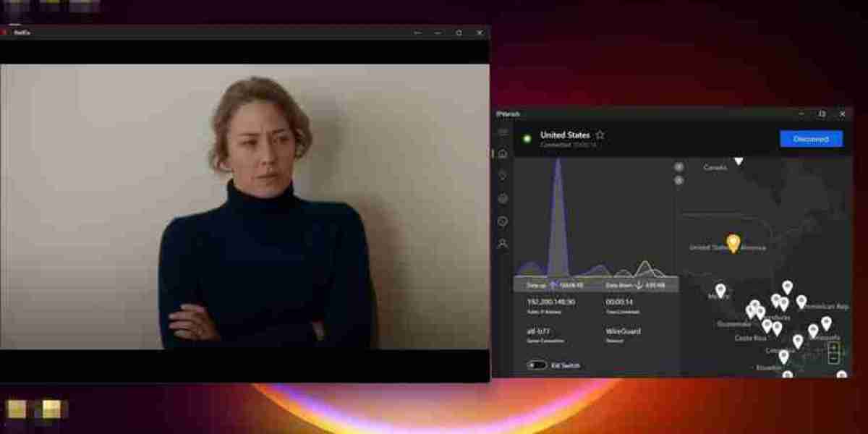Zoom in using the map plus control
The image size is (868, 434).
[x=678, y=166]
